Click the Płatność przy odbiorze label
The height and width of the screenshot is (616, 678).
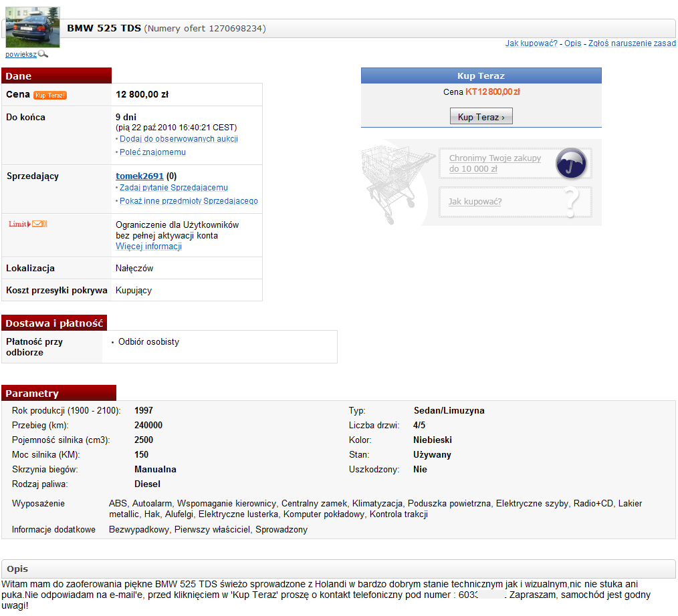click(34, 347)
